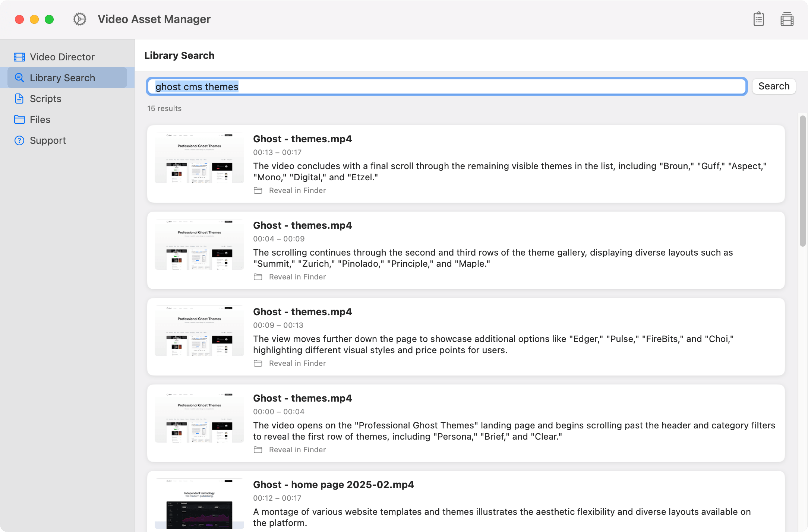Open the clipboard list panel in the toolbar
Image resolution: width=808 pixels, height=532 pixels.
pyautogui.click(x=759, y=19)
